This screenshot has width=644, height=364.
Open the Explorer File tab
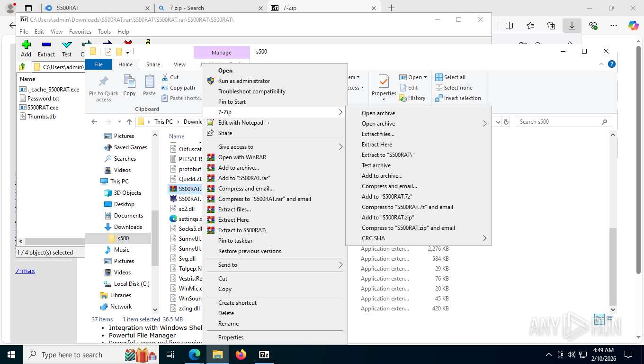[x=98, y=64]
